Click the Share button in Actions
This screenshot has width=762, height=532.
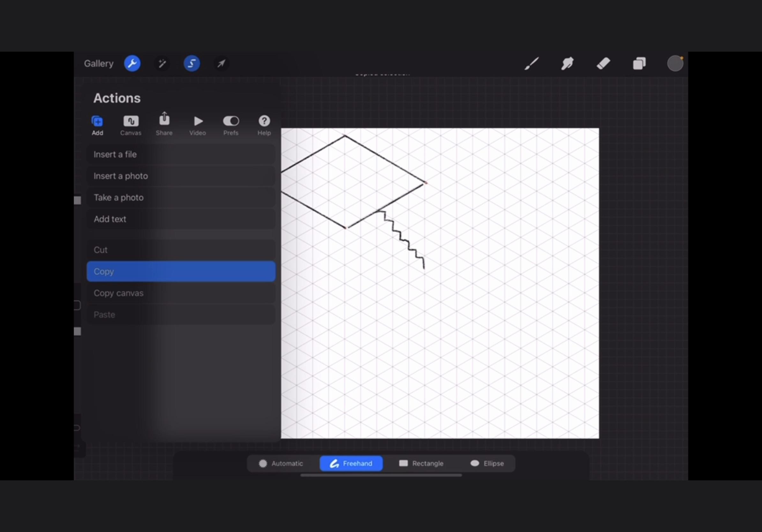coord(164,124)
